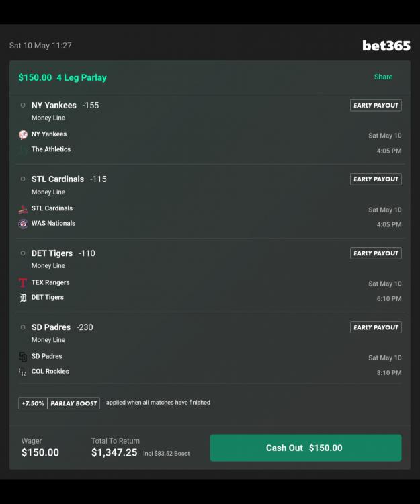Click the bet365 logo
Image resolution: width=420 pixels, height=504 pixels.
tap(386, 46)
